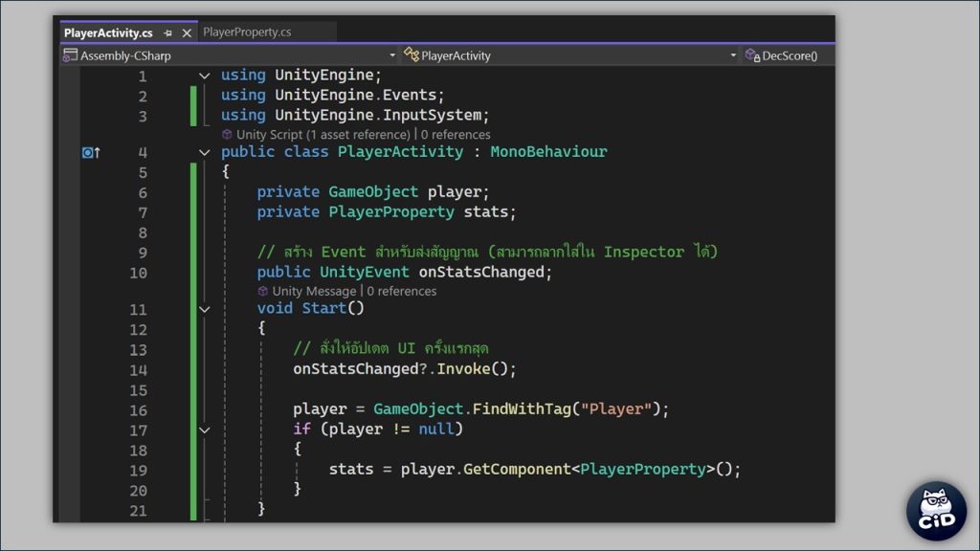Click the CiD cat logo badge

coord(936,511)
